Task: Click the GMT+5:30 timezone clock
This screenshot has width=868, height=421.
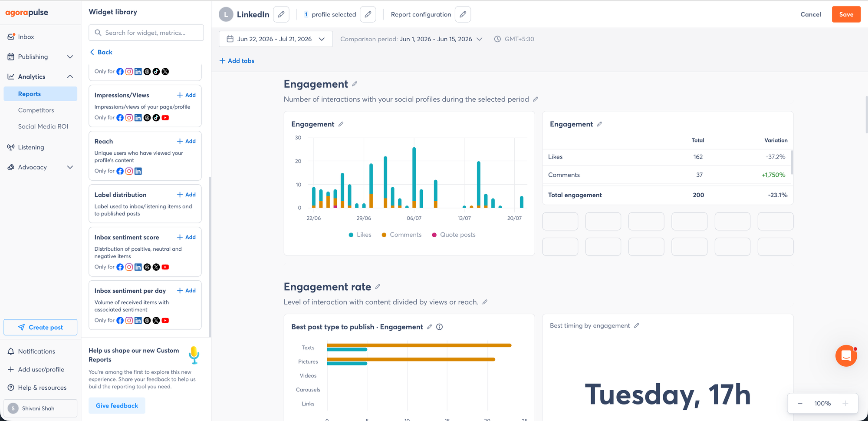Action: point(497,39)
